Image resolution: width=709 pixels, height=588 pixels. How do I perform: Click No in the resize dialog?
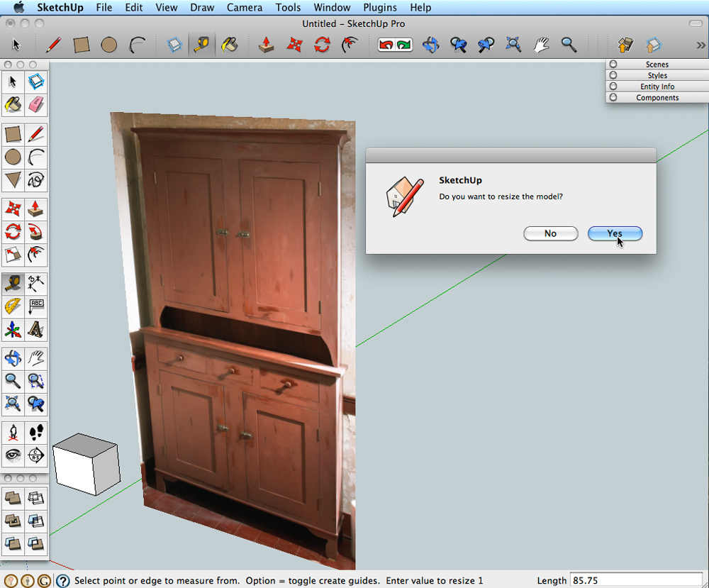550,233
